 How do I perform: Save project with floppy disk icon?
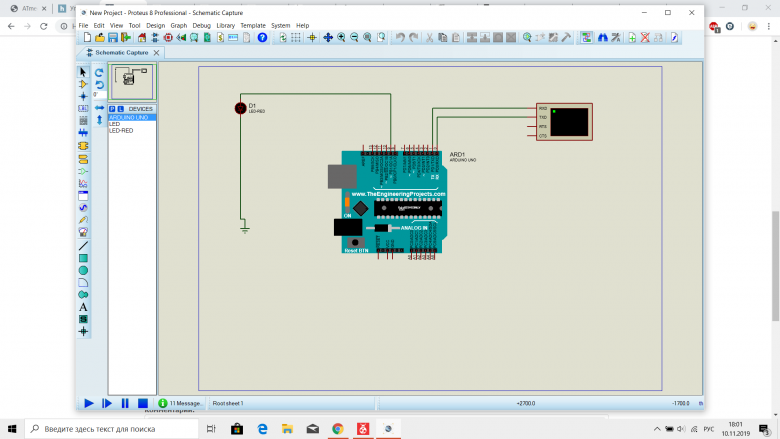pyautogui.click(x=113, y=38)
